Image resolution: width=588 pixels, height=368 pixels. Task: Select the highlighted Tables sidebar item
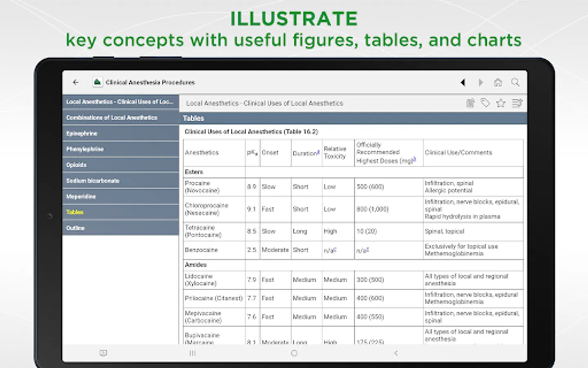(120, 212)
